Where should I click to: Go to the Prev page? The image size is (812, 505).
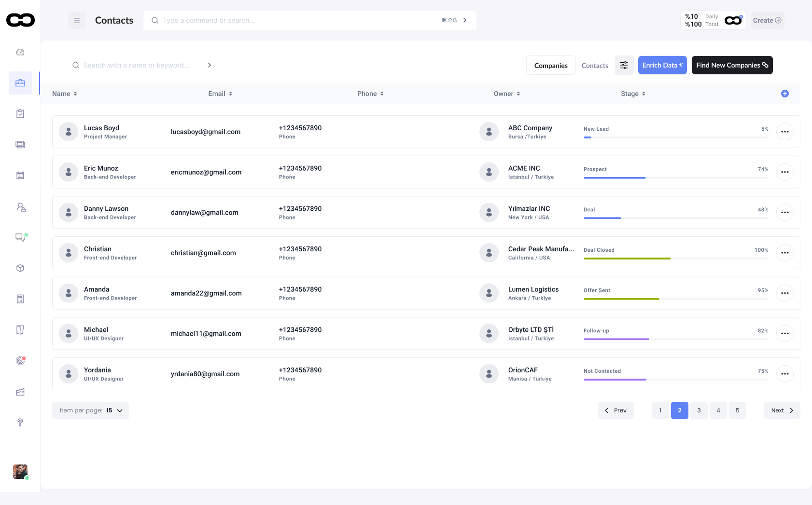click(616, 410)
